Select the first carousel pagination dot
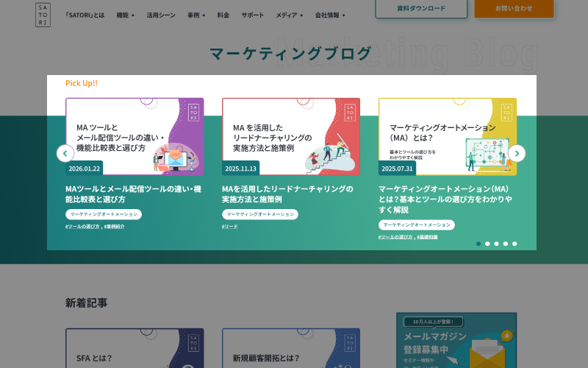 [478, 244]
